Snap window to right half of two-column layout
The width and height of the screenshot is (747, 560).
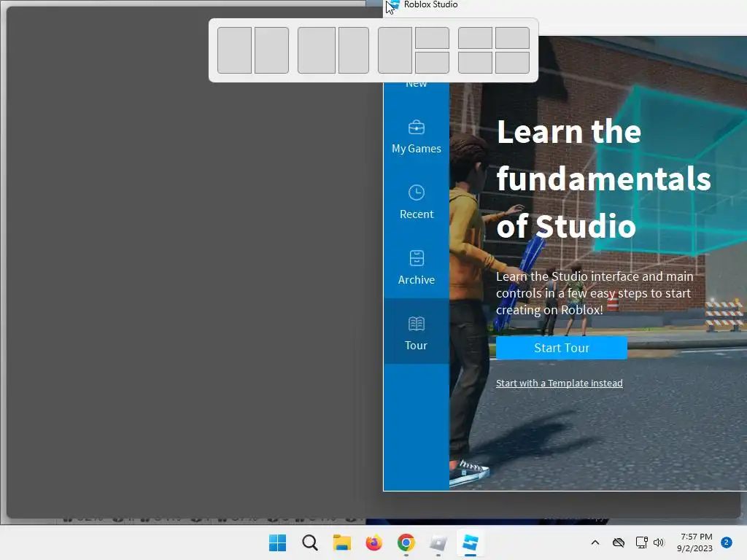pos(271,50)
